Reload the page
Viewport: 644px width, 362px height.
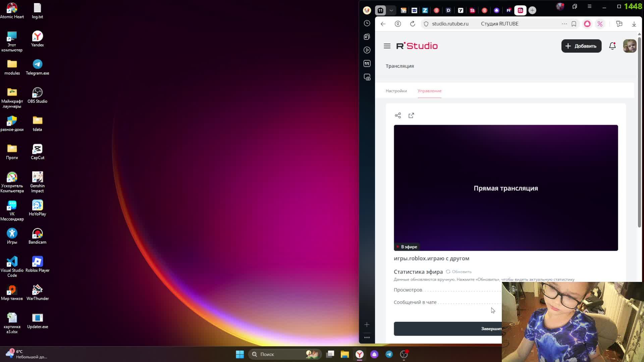[x=413, y=24]
